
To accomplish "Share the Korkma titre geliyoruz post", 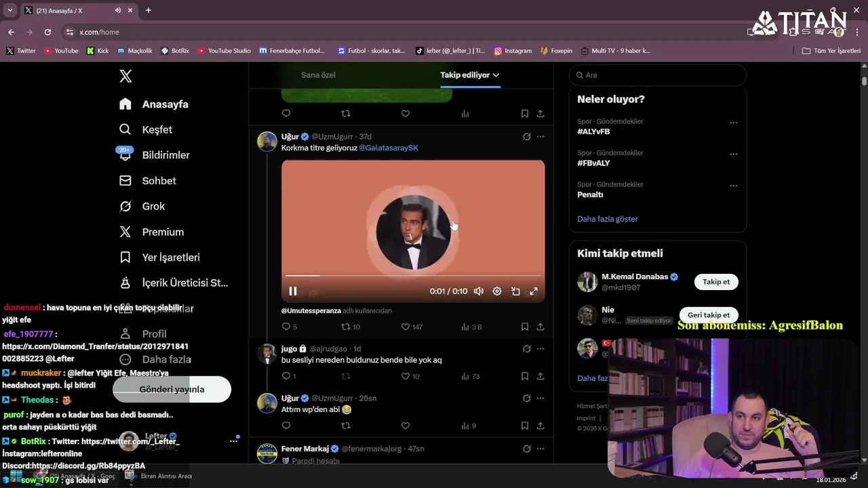I will coord(540,327).
